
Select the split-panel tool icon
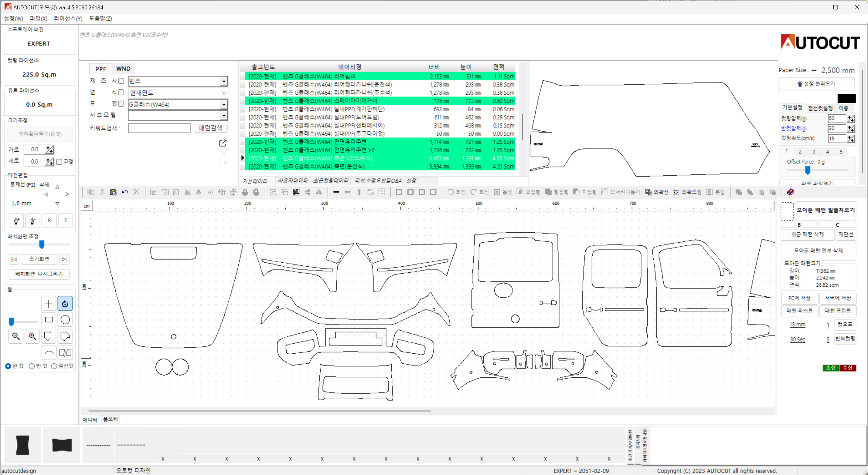(65, 352)
